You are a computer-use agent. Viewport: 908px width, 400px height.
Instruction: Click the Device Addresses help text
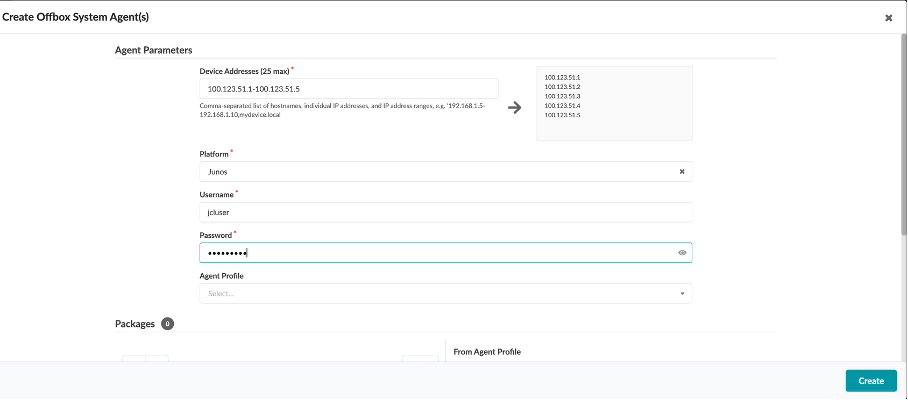click(x=342, y=110)
